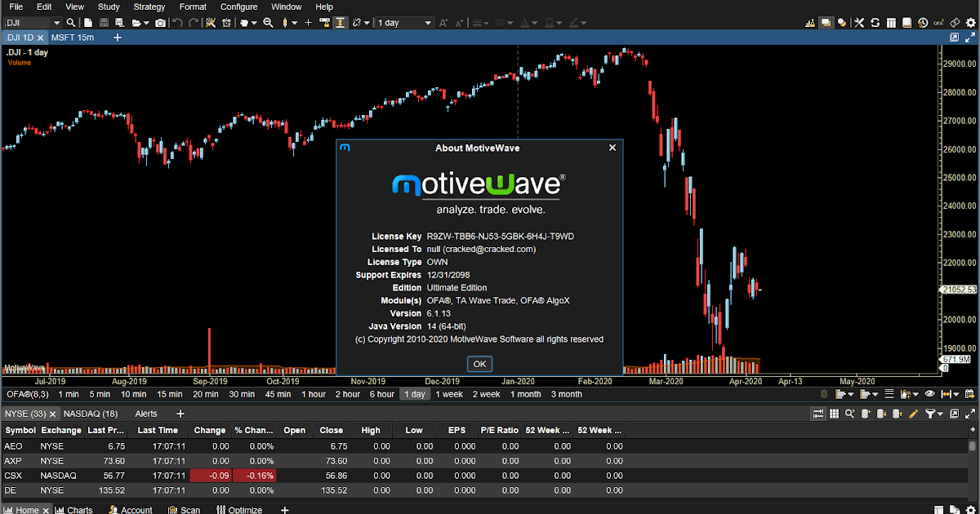Select the 1 week bar size
Image resolution: width=980 pixels, height=514 pixels.
pyautogui.click(x=448, y=394)
